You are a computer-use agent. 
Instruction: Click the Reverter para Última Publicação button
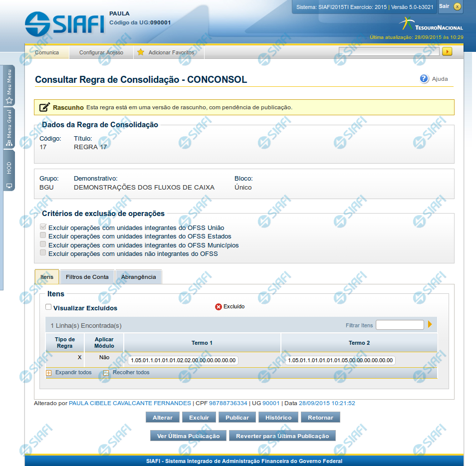click(x=282, y=436)
